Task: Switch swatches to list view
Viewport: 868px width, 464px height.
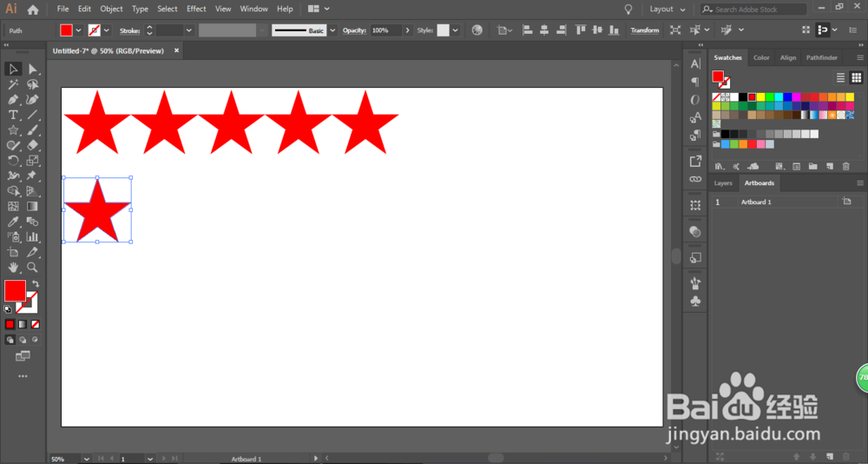Action: 840,77
